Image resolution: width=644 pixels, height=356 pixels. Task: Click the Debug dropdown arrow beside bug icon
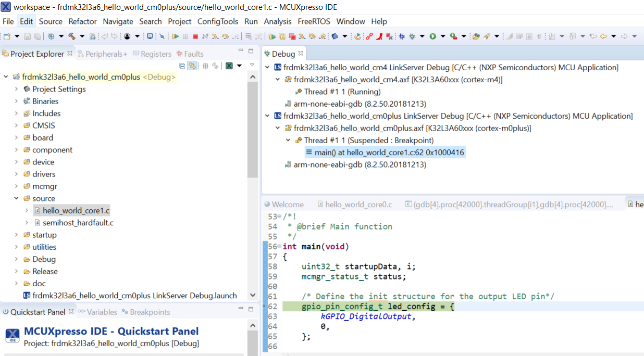click(422, 36)
